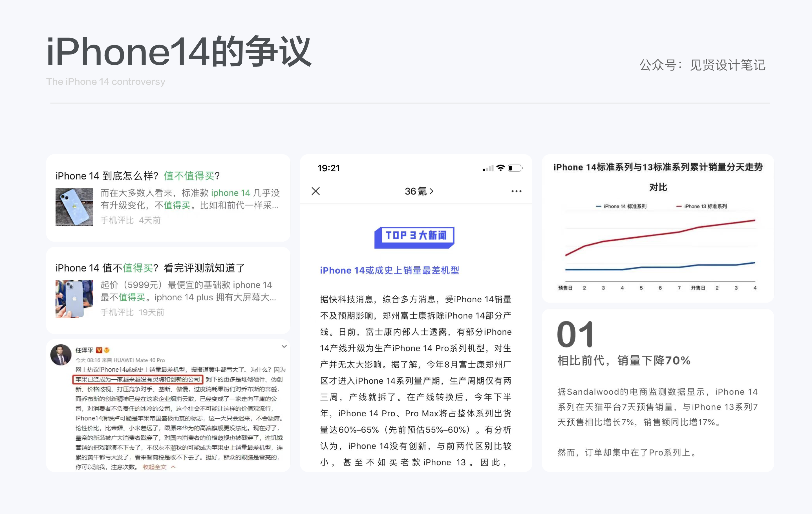
Task: Open iPhone 14 hand-held thumbnail image
Action: click(x=74, y=299)
